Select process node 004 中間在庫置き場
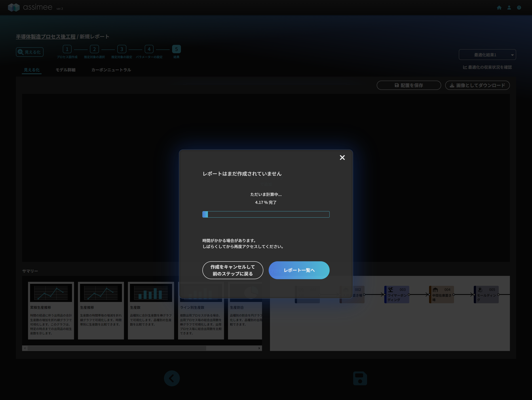Image resolution: width=532 pixels, height=400 pixels. tap(441, 294)
